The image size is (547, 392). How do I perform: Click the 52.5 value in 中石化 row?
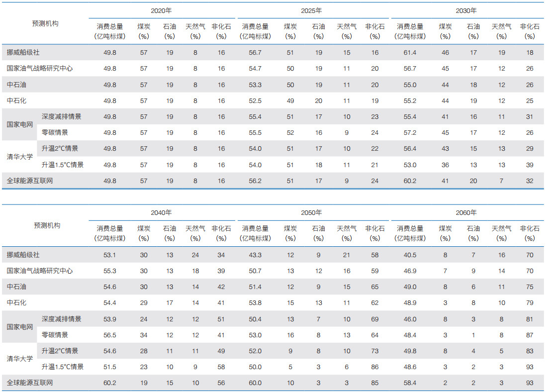255,100
